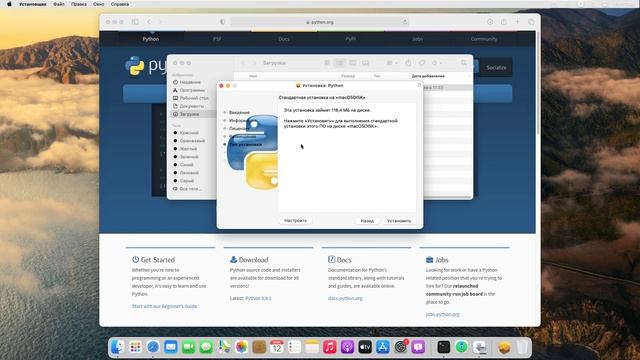Show Safari downloads list
The image size is (640, 360).
(x=490, y=22)
